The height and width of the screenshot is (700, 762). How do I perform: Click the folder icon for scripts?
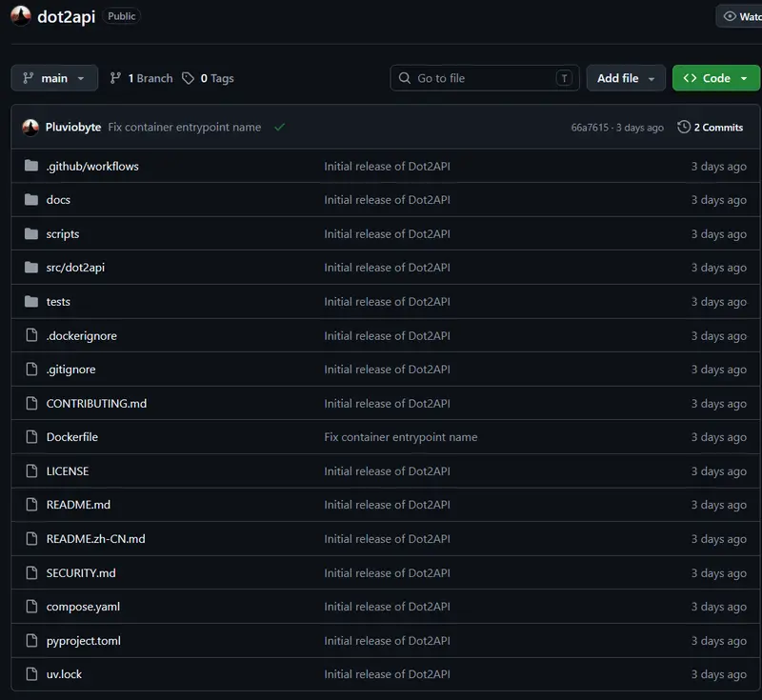point(31,233)
